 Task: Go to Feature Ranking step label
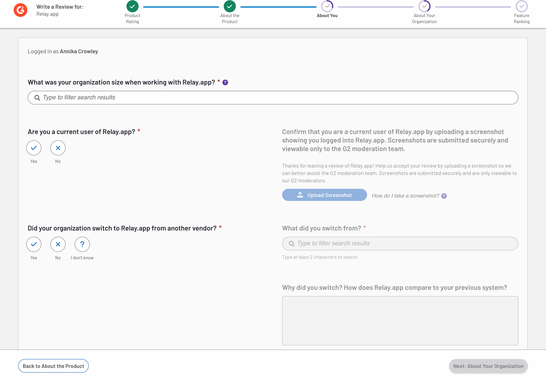(x=521, y=19)
